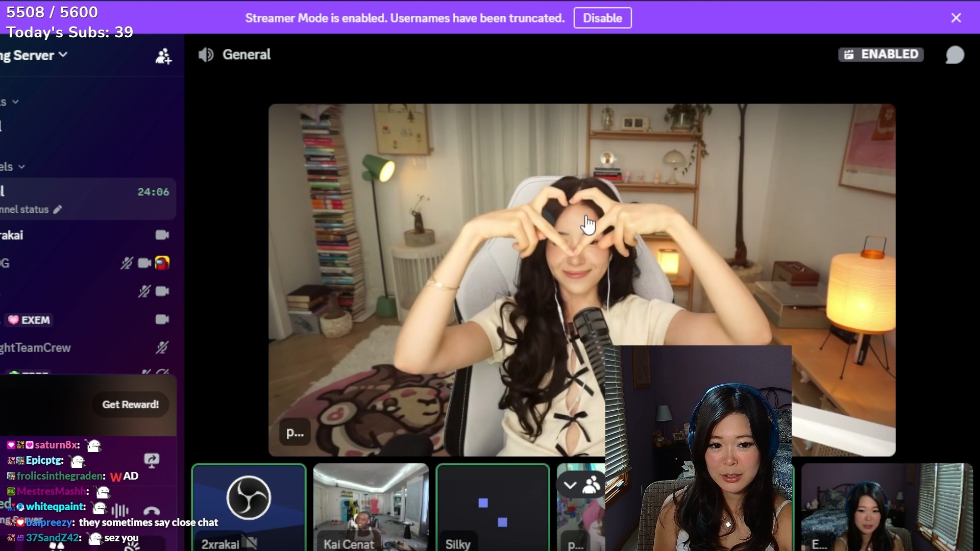980x551 pixels.
Task: Collapse the voice channels category chevron
Action: click(21, 167)
